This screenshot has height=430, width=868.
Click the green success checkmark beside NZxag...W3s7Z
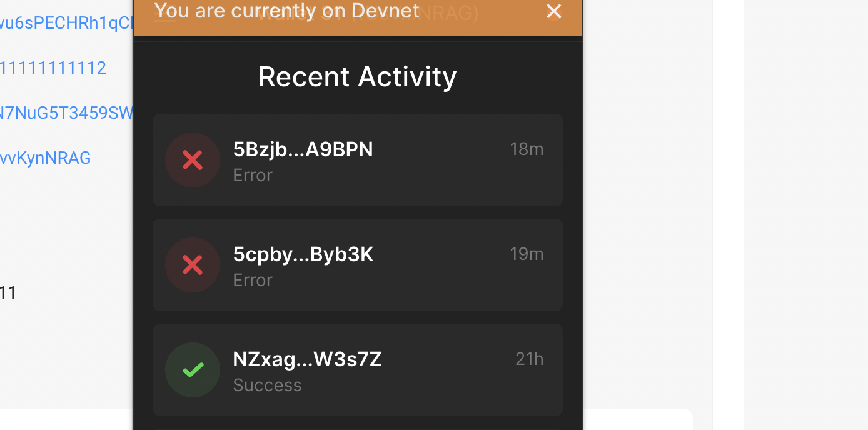192,370
